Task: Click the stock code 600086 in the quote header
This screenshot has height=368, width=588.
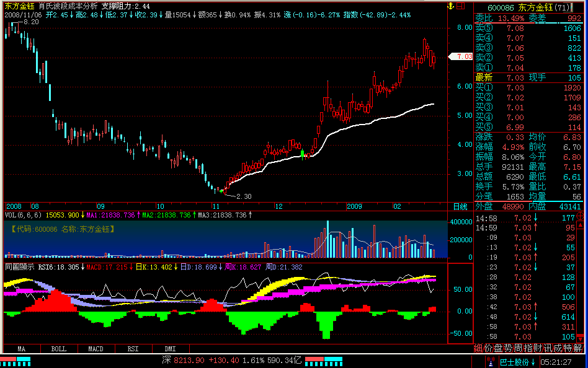Action: (x=501, y=7)
